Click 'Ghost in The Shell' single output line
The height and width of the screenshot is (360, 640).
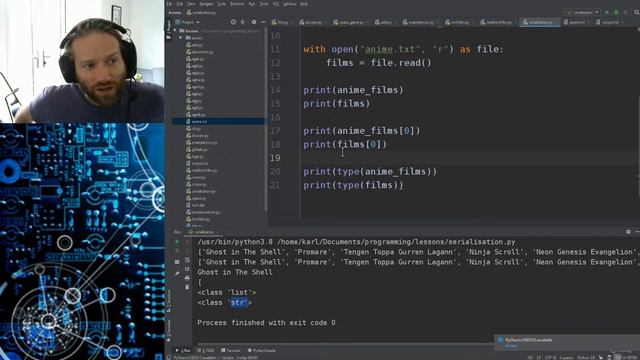(x=235, y=272)
